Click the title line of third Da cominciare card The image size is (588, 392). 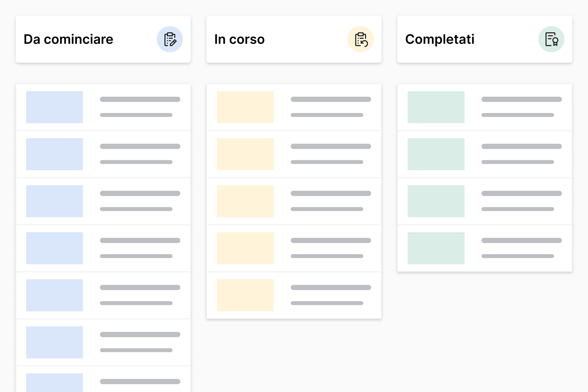click(140, 193)
